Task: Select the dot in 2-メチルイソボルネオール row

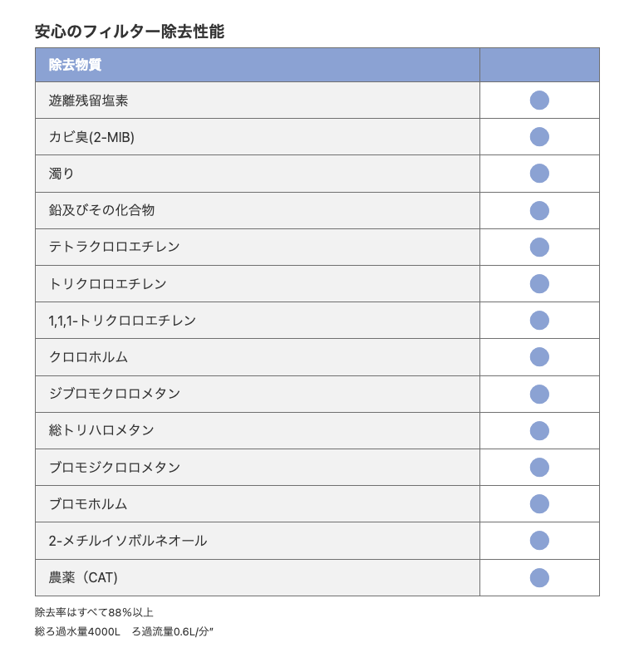Action: click(x=539, y=541)
